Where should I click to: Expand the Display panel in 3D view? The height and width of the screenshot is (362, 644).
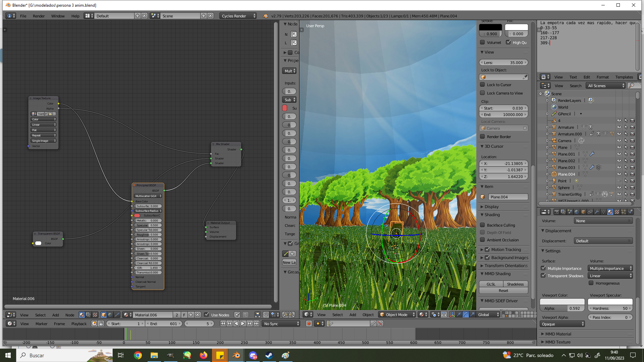click(x=491, y=207)
